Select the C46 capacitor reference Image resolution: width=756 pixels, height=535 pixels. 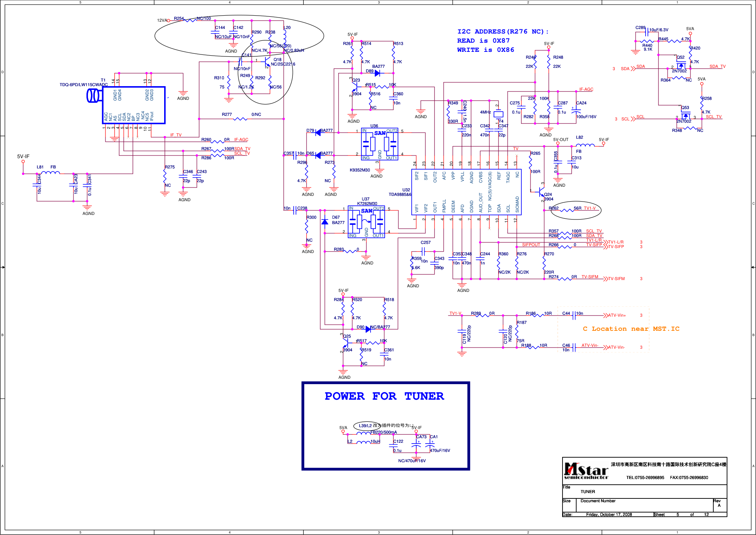[x=566, y=345]
